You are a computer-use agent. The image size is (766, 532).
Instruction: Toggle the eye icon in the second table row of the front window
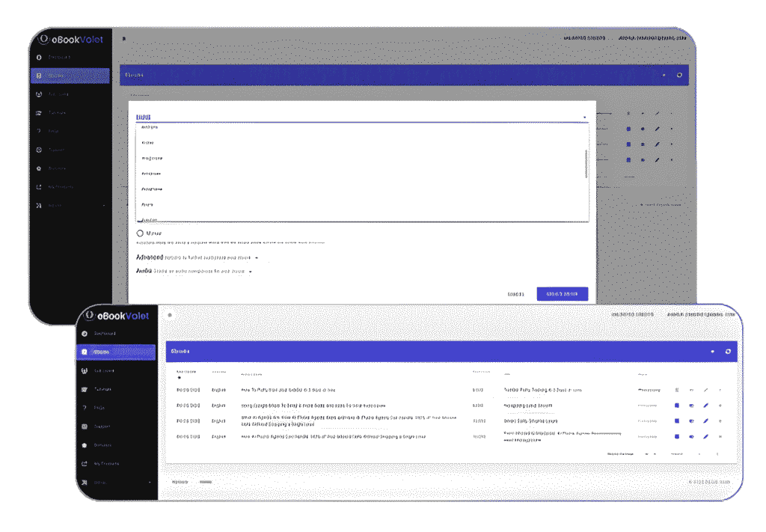click(x=691, y=406)
